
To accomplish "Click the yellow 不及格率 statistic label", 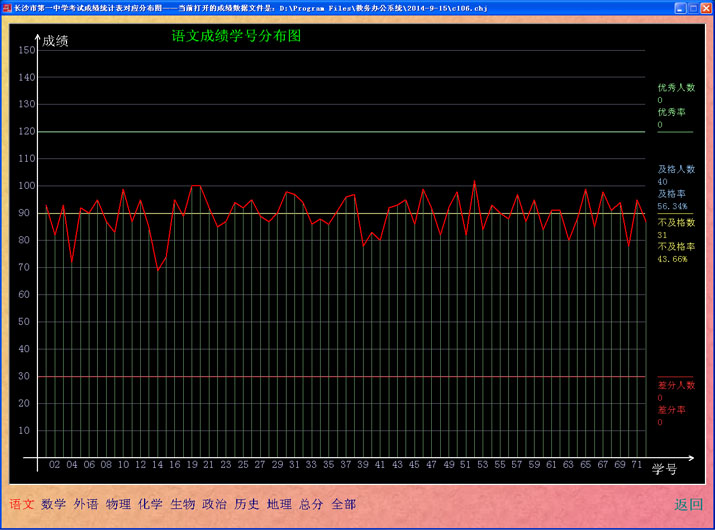I will (x=676, y=246).
